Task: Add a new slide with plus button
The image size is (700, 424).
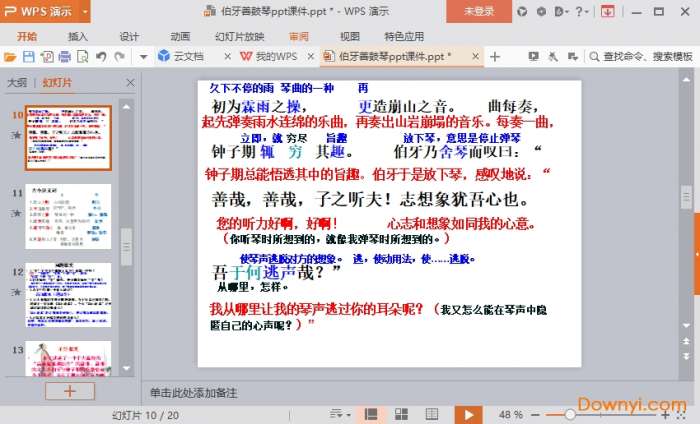Action: (x=69, y=390)
